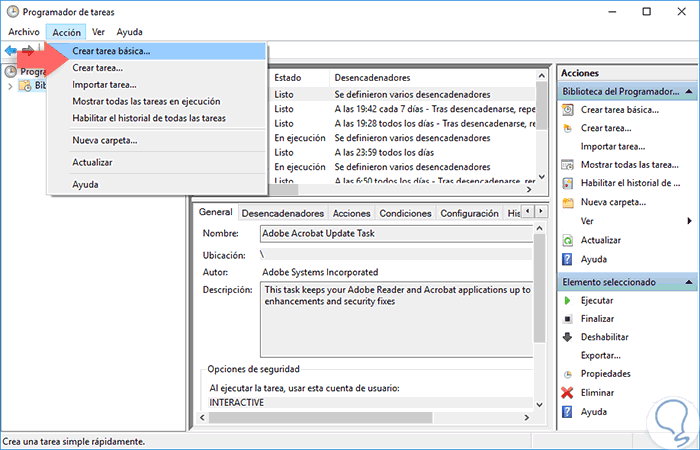The image size is (700, 450).
Task: Select Nueva carpeta... in the Acción menu
Action: click(x=157, y=141)
